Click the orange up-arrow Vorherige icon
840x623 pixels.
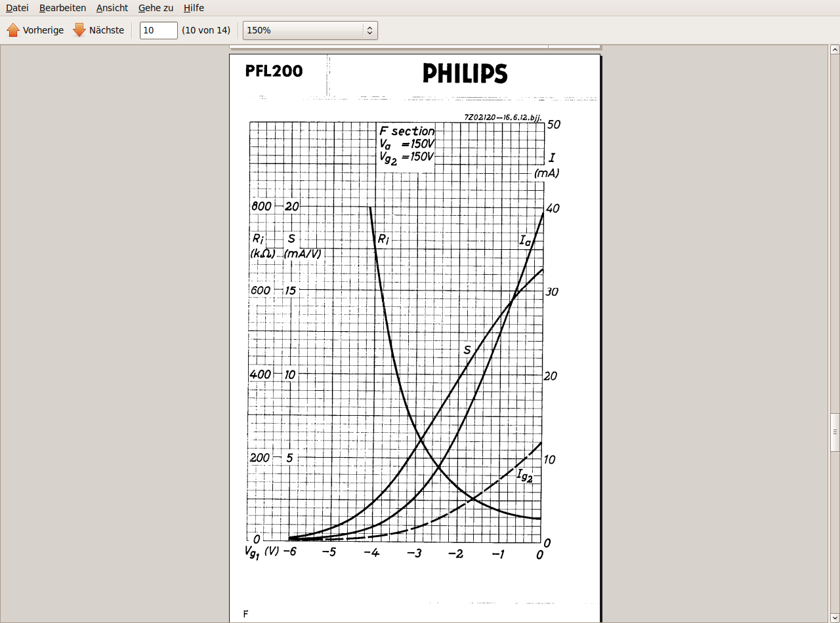coord(13,30)
